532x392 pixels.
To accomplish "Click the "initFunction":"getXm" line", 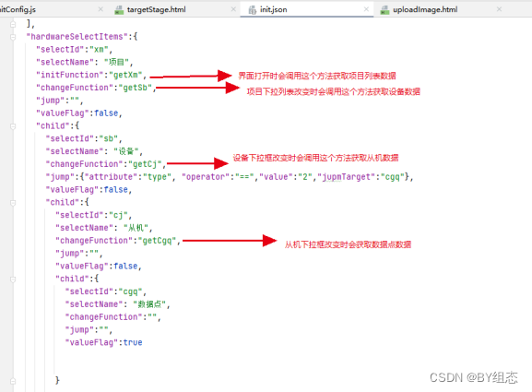I will (x=91, y=75).
